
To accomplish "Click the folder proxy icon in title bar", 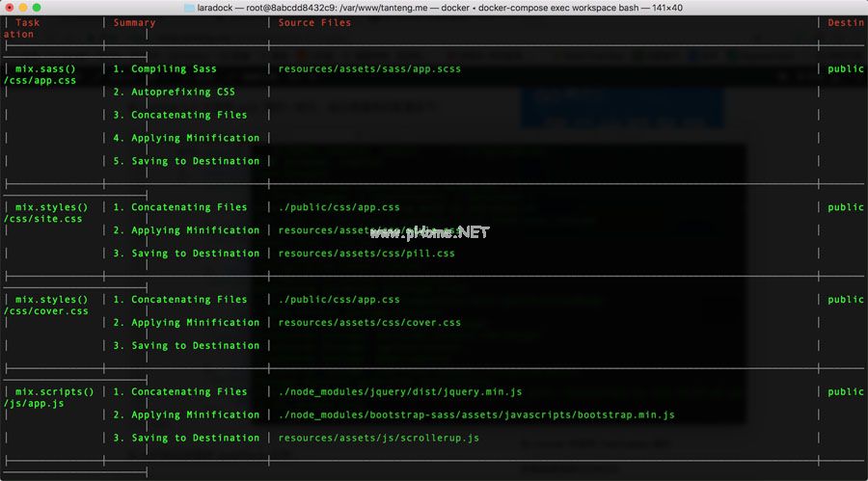I will (189, 8).
